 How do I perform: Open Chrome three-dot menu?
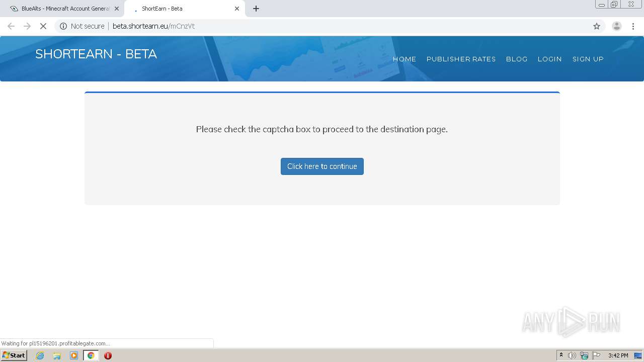pos(633,26)
